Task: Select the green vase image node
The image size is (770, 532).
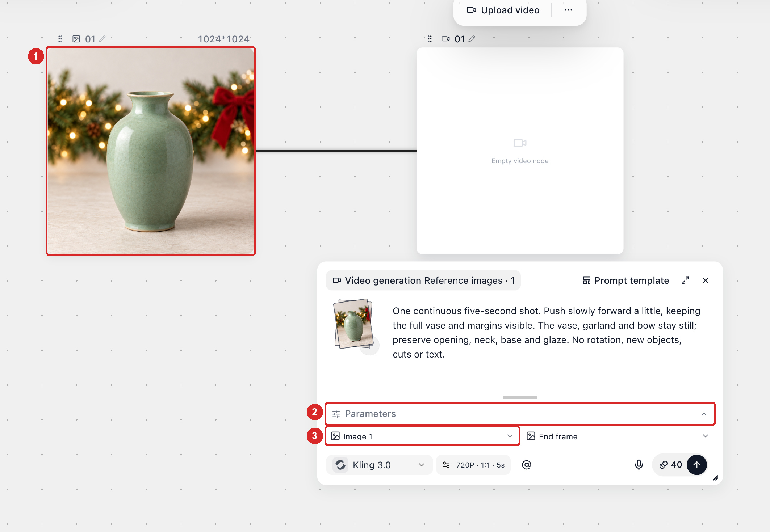Action: [151, 151]
